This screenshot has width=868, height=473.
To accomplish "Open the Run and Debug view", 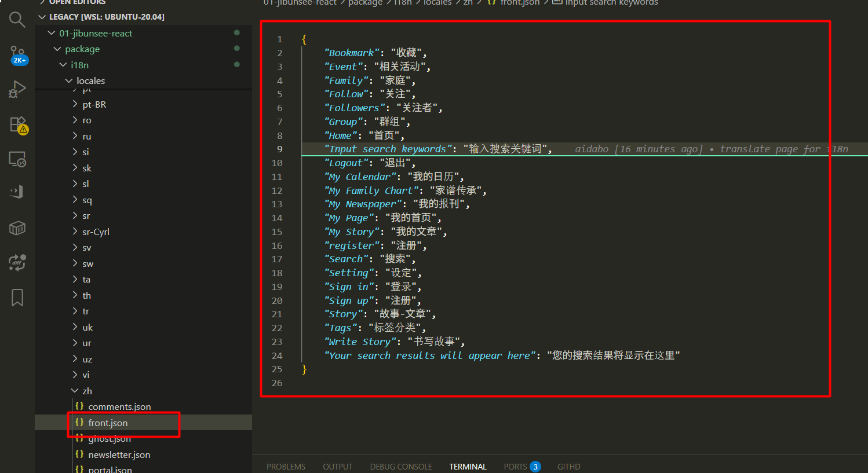I will [x=17, y=90].
